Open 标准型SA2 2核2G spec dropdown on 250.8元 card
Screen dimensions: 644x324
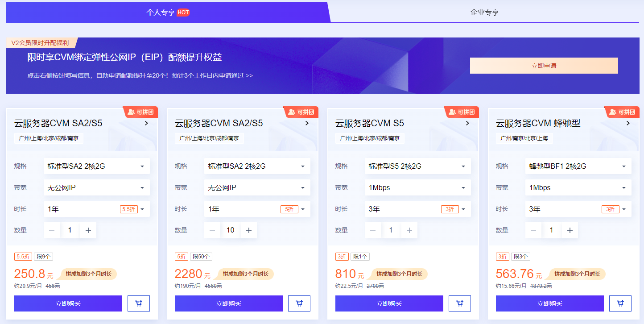coord(97,166)
